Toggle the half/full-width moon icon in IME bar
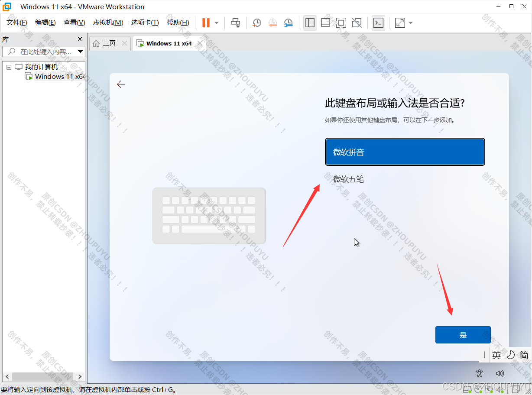532x395 pixels. point(511,355)
